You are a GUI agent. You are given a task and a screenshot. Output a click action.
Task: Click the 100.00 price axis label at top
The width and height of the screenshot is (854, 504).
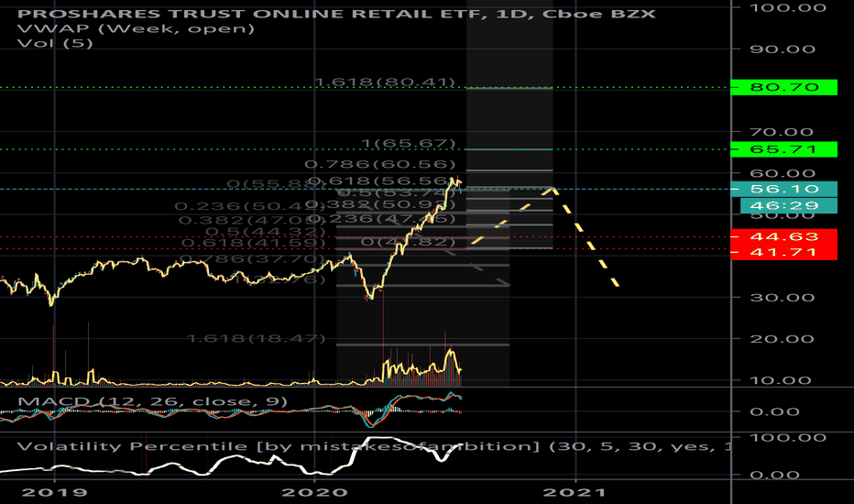(788, 7)
